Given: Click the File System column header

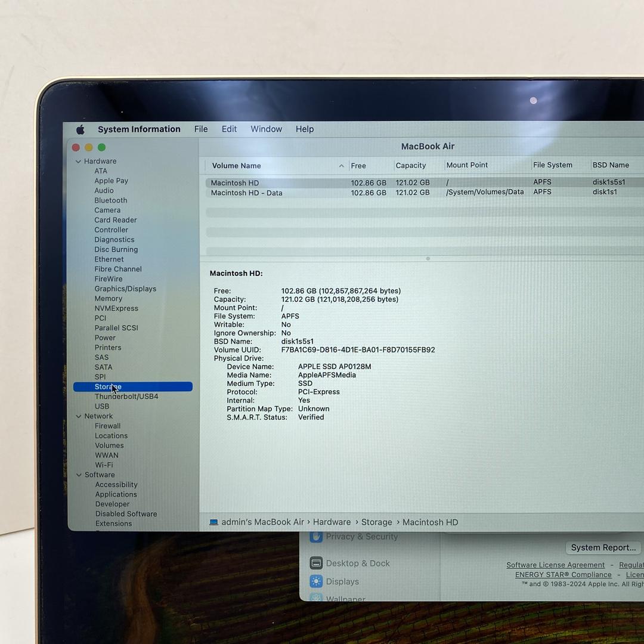Looking at the screenshot, I should (x=552, y=165).
